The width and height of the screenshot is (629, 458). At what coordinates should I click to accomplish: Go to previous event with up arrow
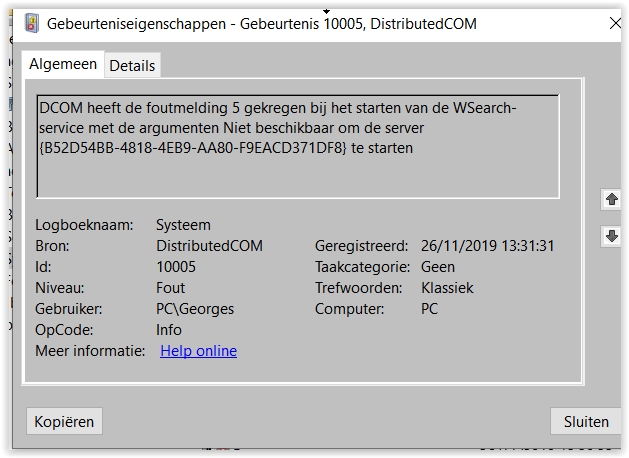[611, 200]
